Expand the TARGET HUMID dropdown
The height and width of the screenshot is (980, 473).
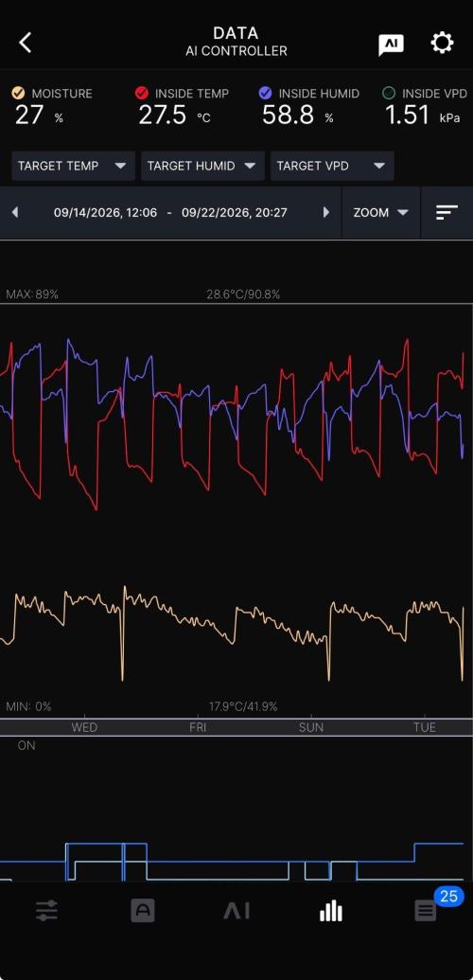[x=202, y=166]
